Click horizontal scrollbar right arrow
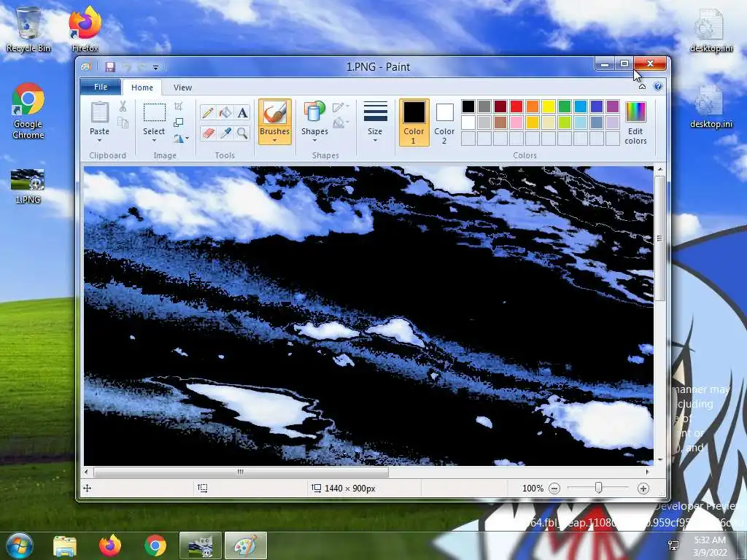Image resolution: width=747 pixels, height=560 pixels. (647, 472)
